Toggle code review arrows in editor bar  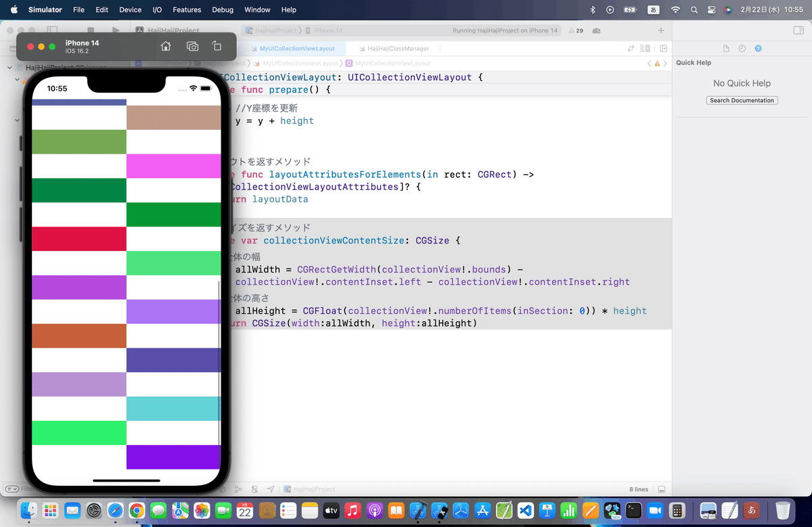click(x=631, y=49)
